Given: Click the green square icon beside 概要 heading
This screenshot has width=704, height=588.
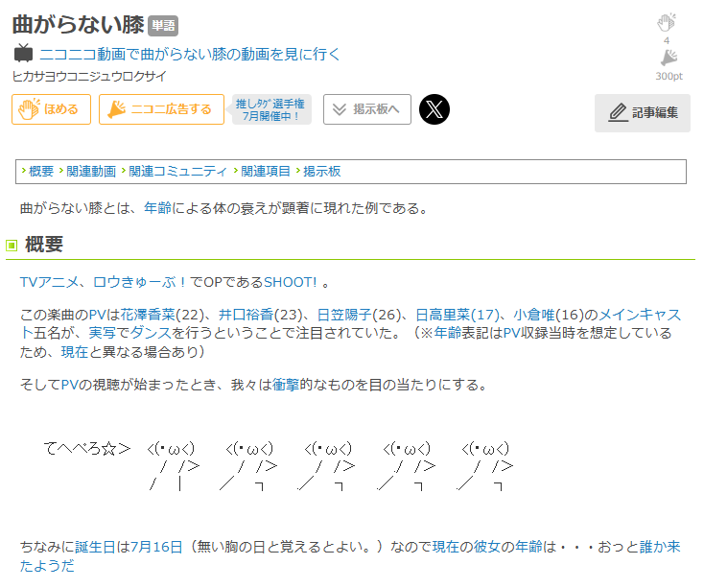Looking at the screenshot, I should point(12,245).
